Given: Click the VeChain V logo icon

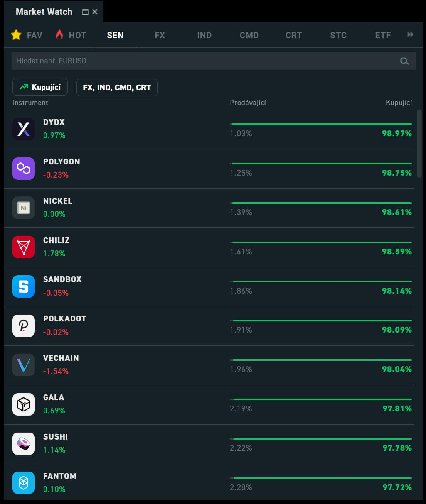Looking at the screenshot, I should tap(24, 365).
